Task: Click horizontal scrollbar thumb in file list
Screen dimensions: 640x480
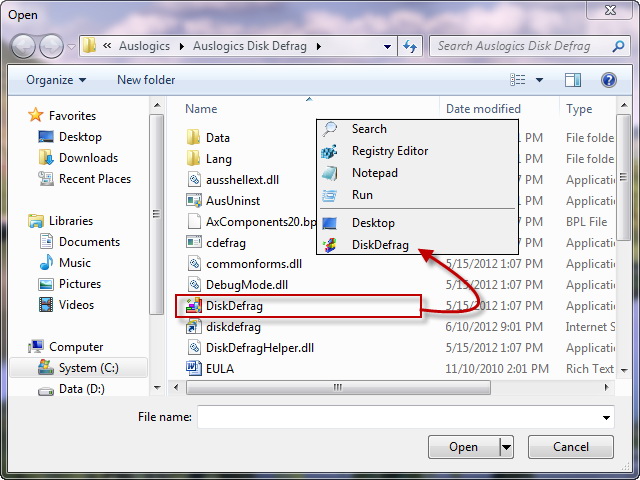Action: (338, 387)
